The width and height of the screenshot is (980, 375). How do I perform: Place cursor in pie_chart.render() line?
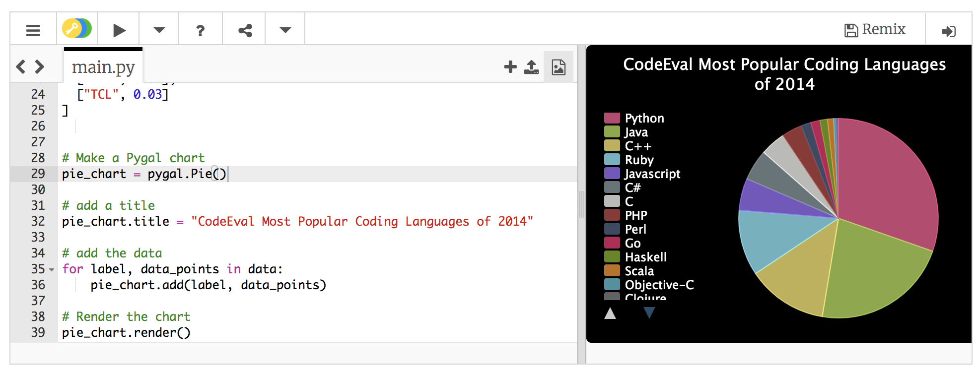[126, 332]
